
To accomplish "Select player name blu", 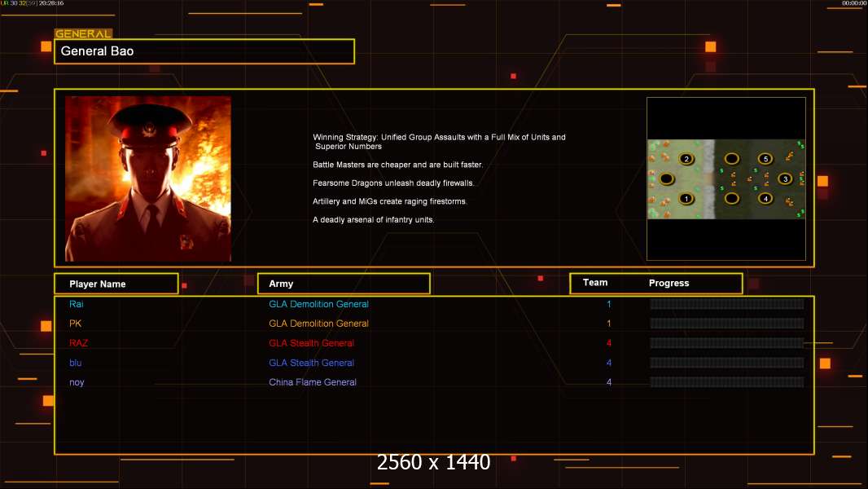I will (75, 363).
